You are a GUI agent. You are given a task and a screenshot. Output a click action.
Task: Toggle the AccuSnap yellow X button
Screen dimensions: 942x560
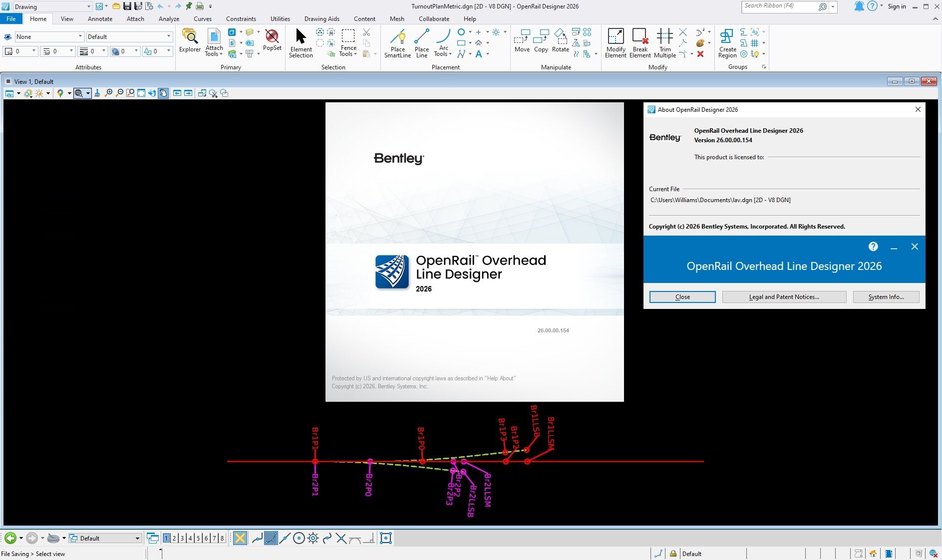point(240,538)
